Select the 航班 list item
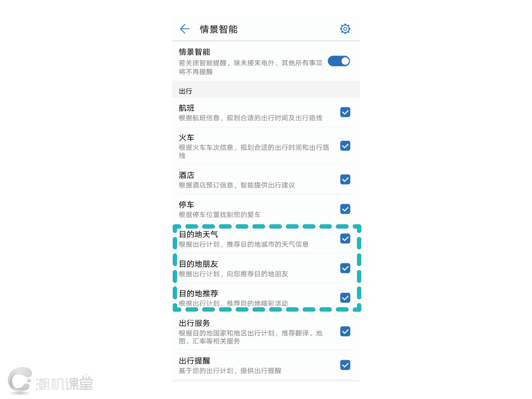532x399 pixels. point(255,112)
